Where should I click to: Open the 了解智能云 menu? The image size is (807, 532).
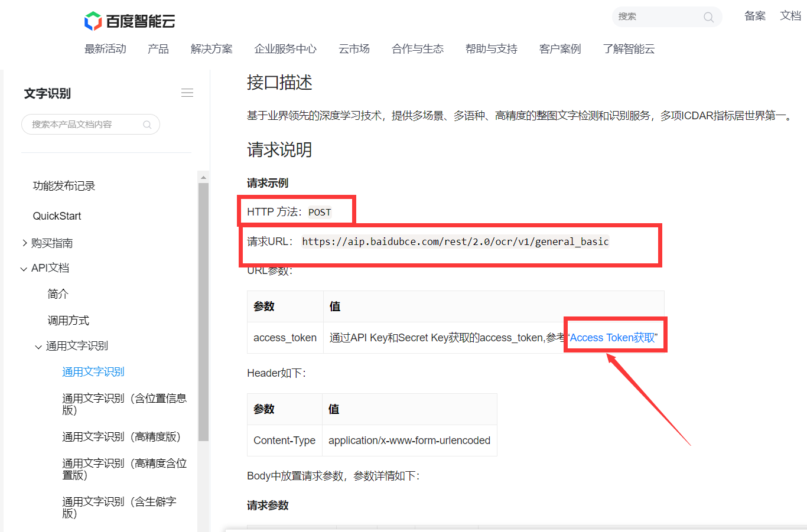click(x=629, y=49)
